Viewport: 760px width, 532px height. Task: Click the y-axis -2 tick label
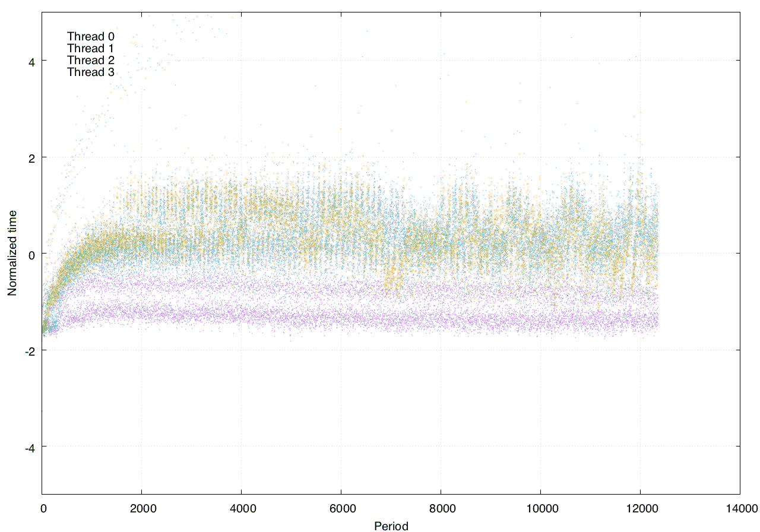click(28, 351)
